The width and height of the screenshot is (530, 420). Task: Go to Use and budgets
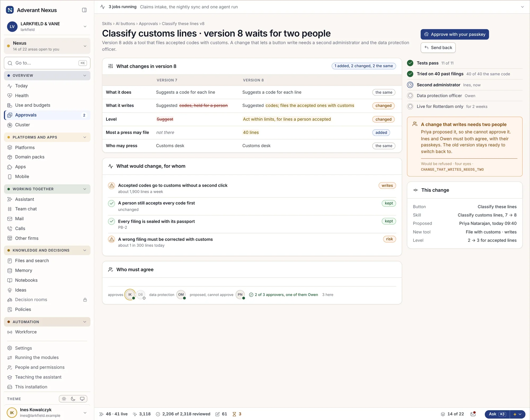47,105
